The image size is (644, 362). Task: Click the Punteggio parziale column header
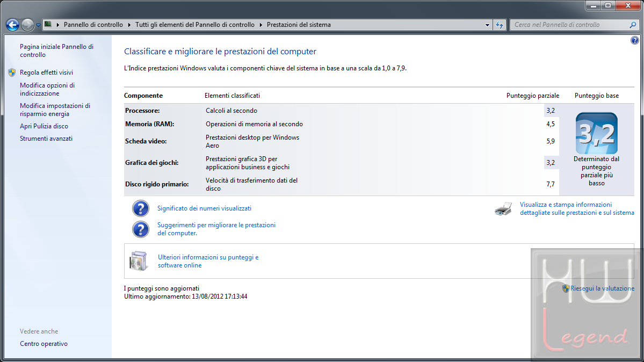click(533, 95)
